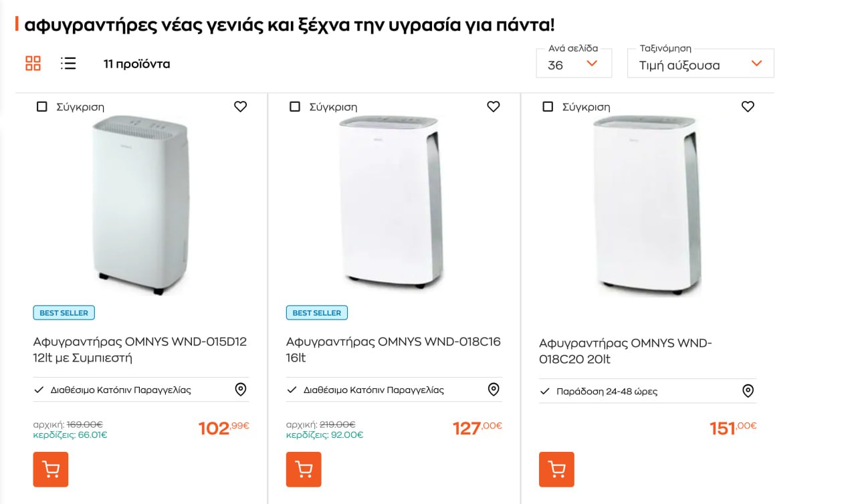Click BEST SELLER badge on WND-015D12
Image resolution: width=856 pixels, height=504 pixels.
[64, 313]
